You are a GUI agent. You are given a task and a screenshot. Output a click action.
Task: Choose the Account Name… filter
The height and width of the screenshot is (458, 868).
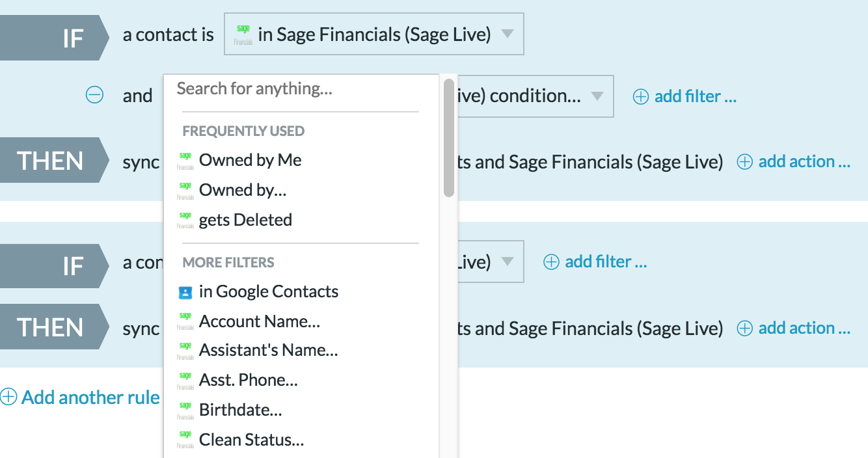(259, 321)
